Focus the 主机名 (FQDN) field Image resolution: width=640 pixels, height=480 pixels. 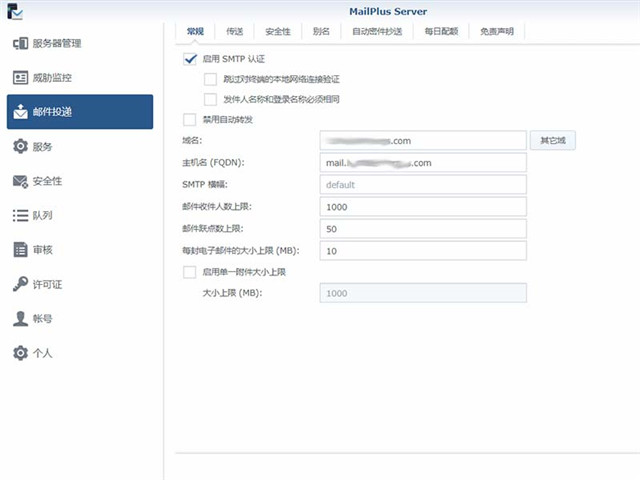pyautogui.click(x=423, y=162)
